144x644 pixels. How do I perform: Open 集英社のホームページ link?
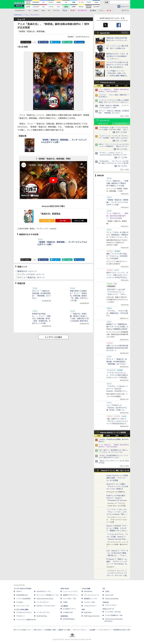(27, 271)
